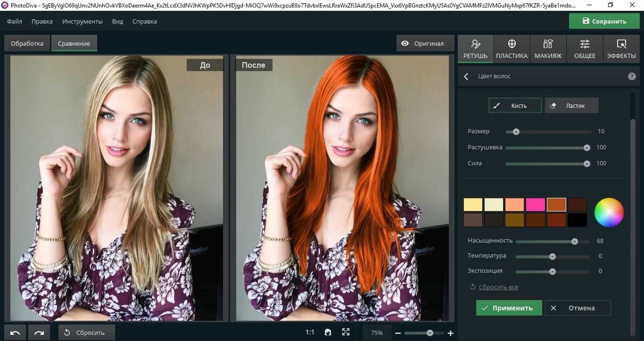
Task: Open the Пластика sculpt panel
Action: click(x=512, y=49)
